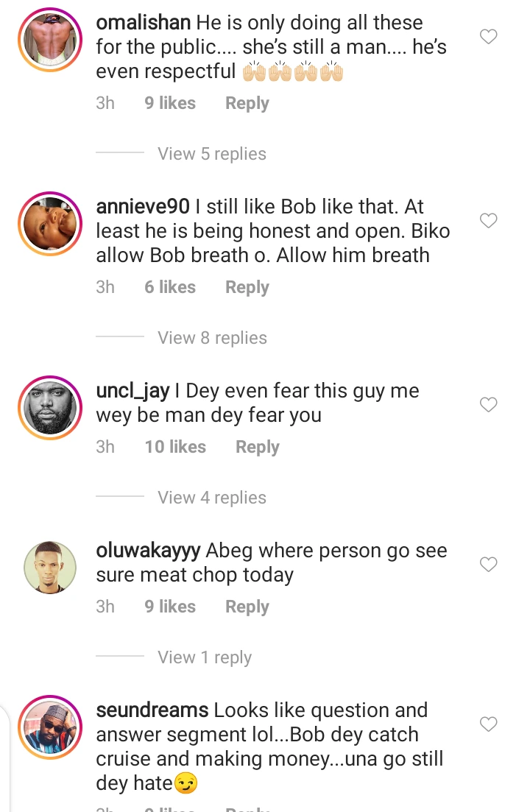
Task: View 4 replies under uncl_jay's comment
Action: tap(211, 498)
